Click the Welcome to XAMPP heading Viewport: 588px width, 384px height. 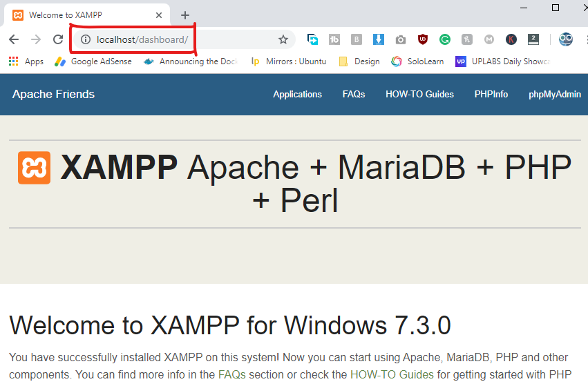tap(230, 325)
